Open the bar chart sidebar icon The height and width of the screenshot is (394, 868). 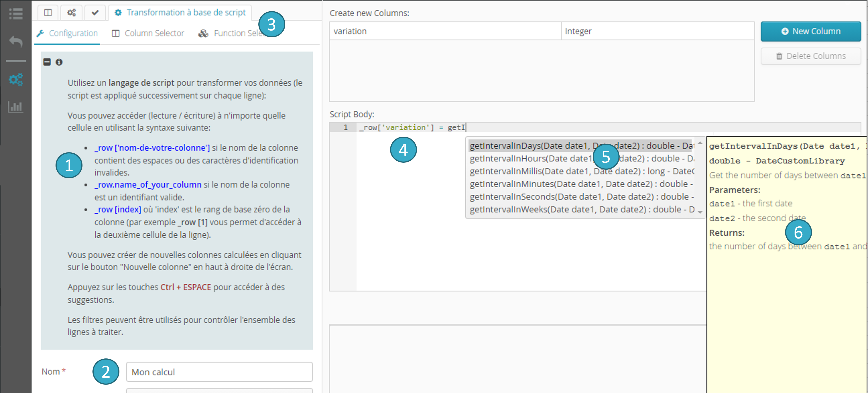pos(16,107)
